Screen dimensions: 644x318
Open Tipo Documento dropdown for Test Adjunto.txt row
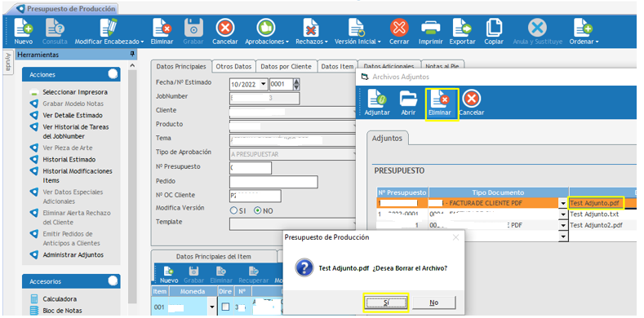[x=562, y=214]
